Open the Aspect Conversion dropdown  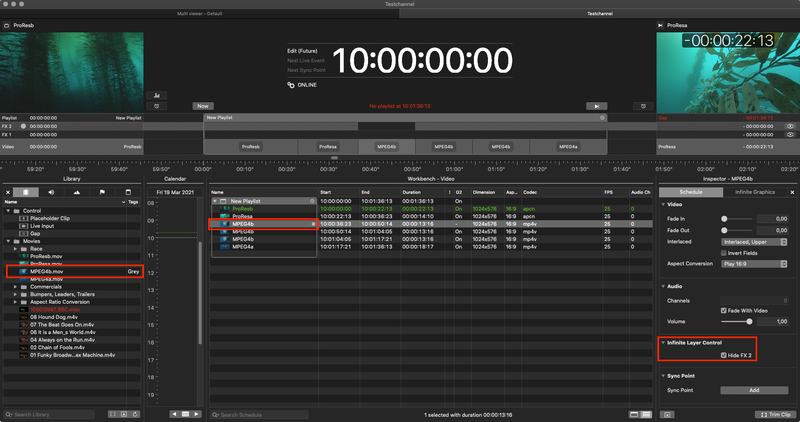click(755, 264)
